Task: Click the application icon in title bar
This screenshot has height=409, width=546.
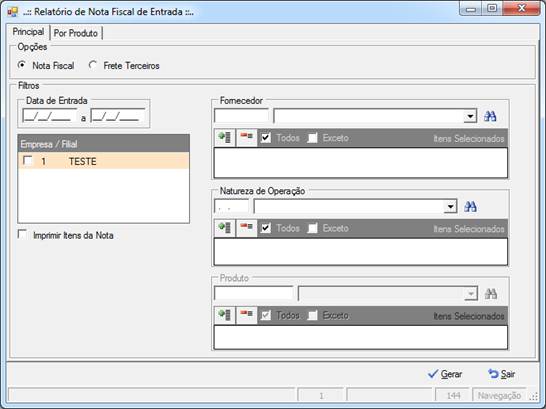Action: coord(13,12)
